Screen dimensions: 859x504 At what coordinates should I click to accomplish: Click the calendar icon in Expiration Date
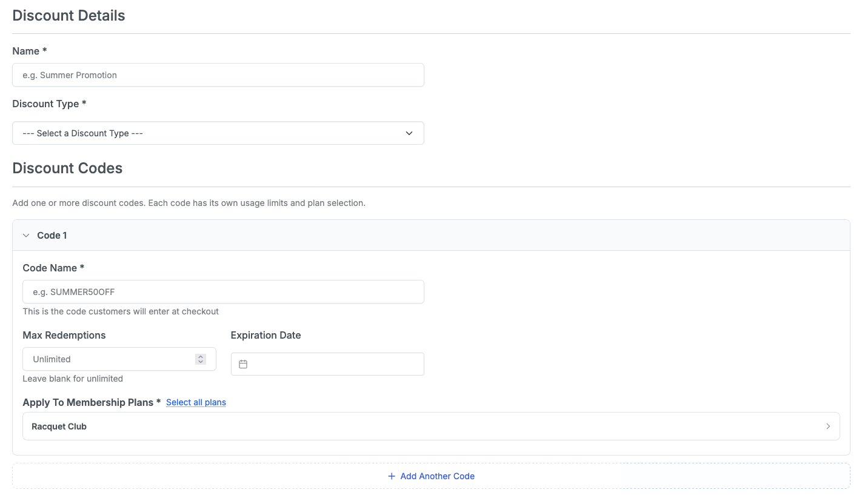click(x=243, y=364)
